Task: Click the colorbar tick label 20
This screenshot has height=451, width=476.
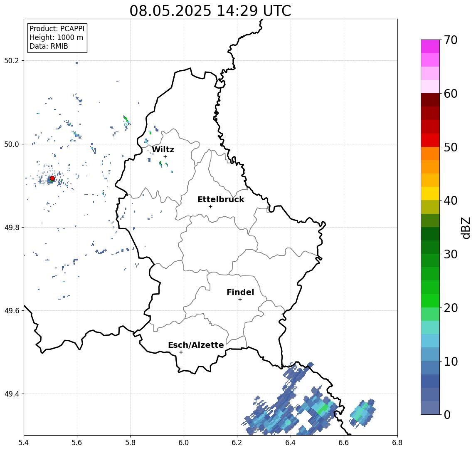Action: [451, 307]
